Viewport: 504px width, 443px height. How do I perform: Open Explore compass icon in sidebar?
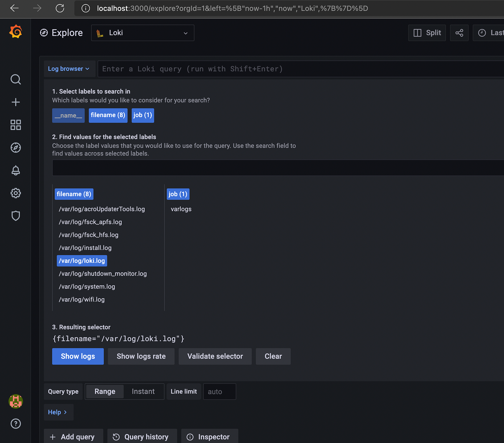15,148
